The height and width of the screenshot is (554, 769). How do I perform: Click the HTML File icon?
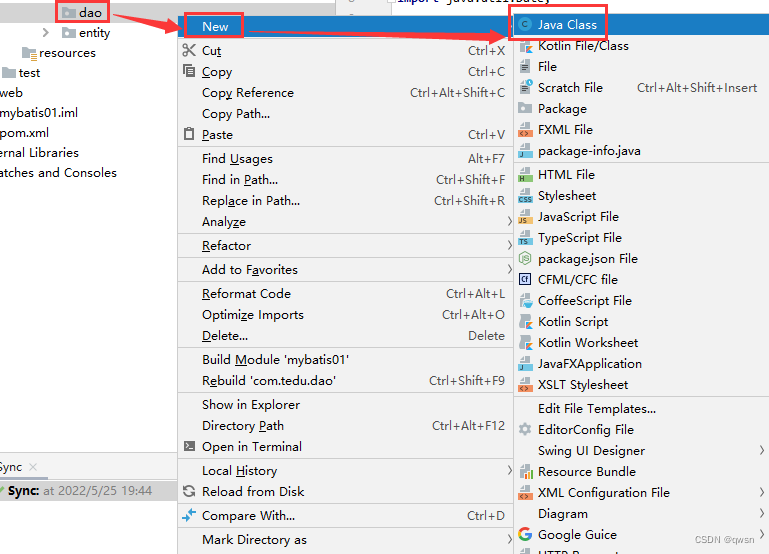pyautogui.click(x=525, y=175)
